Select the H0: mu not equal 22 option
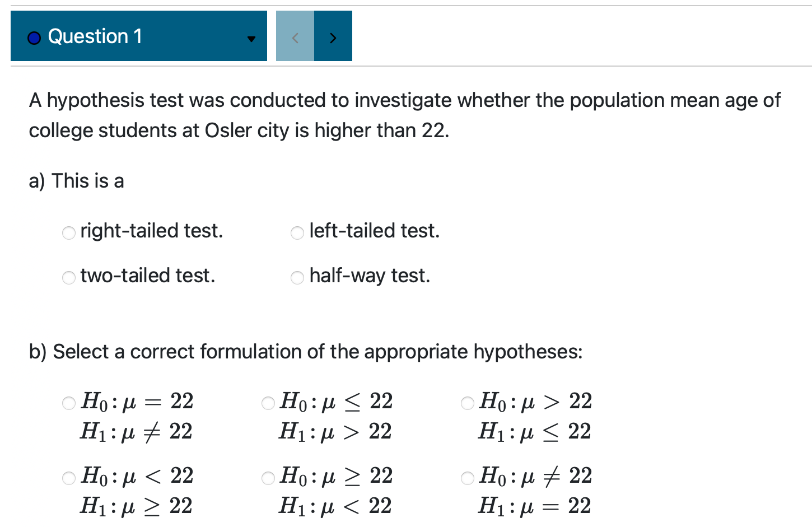The image size is (812, 527). click(467, 478)
